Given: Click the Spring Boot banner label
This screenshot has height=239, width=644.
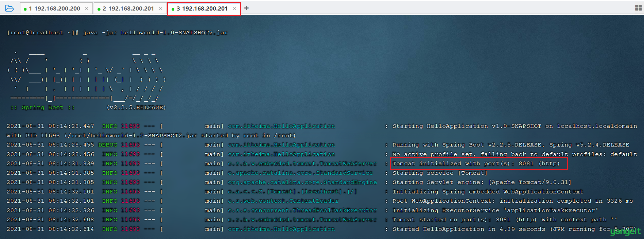Looking at the screenshot, I should 42,107.
